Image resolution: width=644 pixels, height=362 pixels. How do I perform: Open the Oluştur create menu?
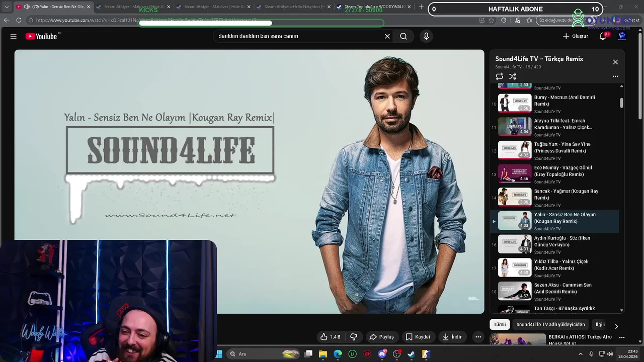(576, 36)
